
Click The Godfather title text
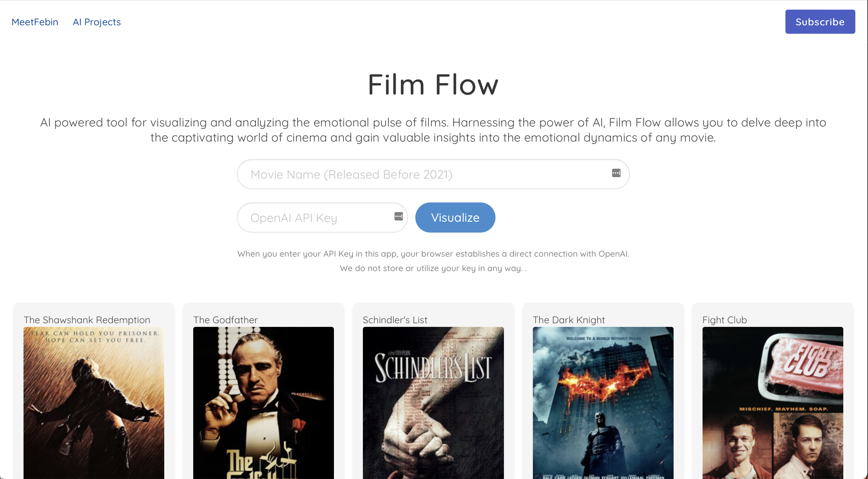225,320
